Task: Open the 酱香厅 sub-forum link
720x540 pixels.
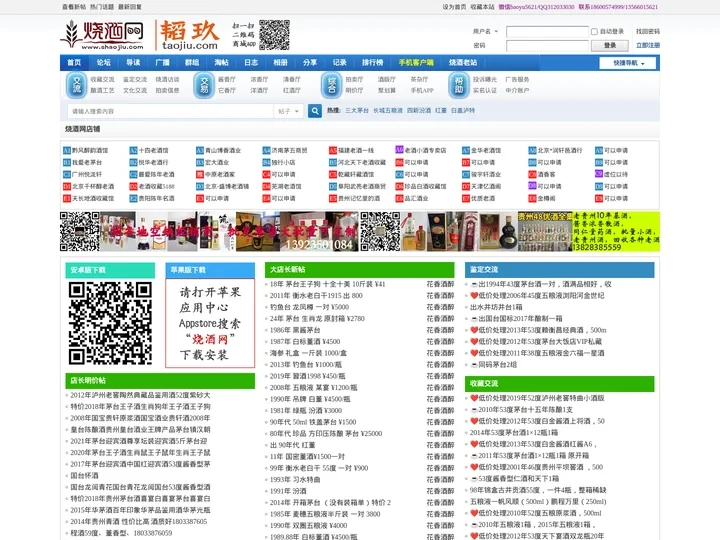Action: [227, 79]
